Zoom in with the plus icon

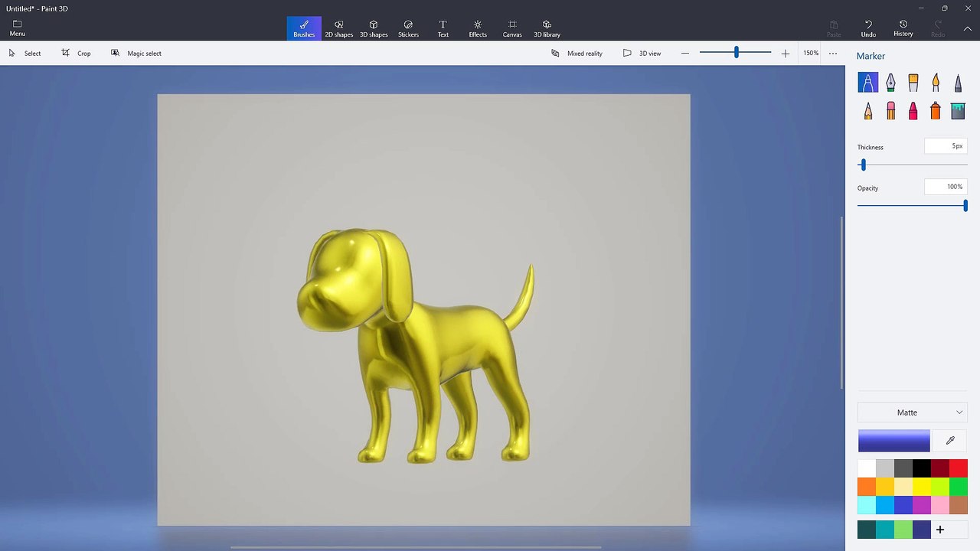pos(785,53)
